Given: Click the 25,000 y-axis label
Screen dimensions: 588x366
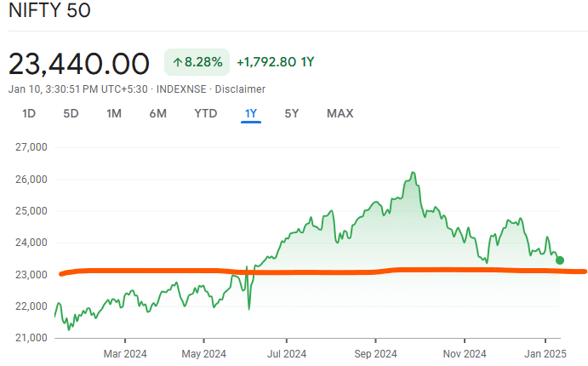Looking at the screenshot, I should (31, 211).
